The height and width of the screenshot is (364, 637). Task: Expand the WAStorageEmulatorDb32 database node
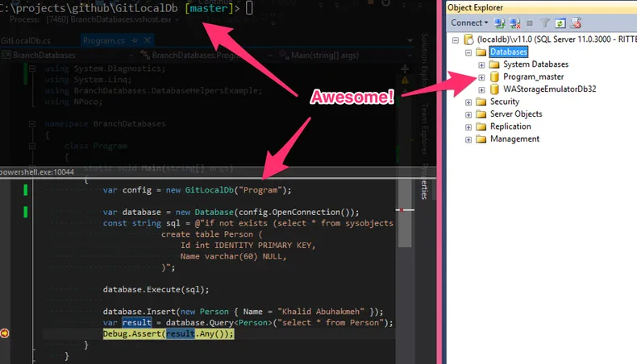(x=481, y=89)
